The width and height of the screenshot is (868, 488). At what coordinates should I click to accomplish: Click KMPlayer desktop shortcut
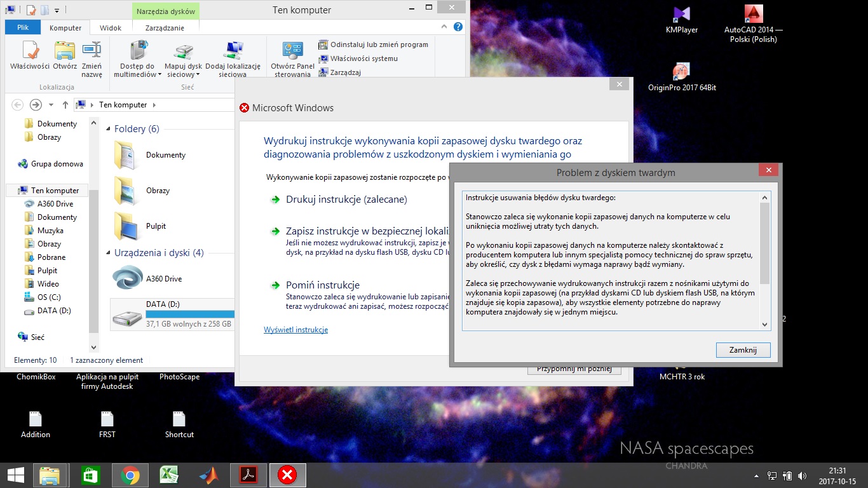[x=682, y=20]
